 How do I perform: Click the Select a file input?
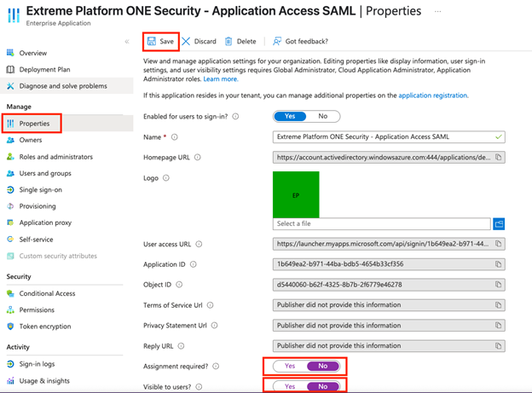(x=382, y=223)
